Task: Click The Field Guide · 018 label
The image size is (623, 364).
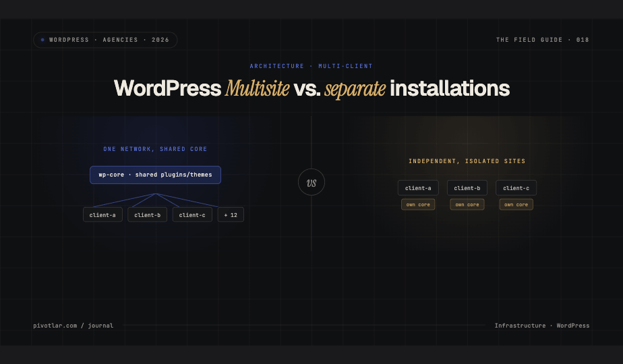Action: pyautogui.click(x=542, y=40)
